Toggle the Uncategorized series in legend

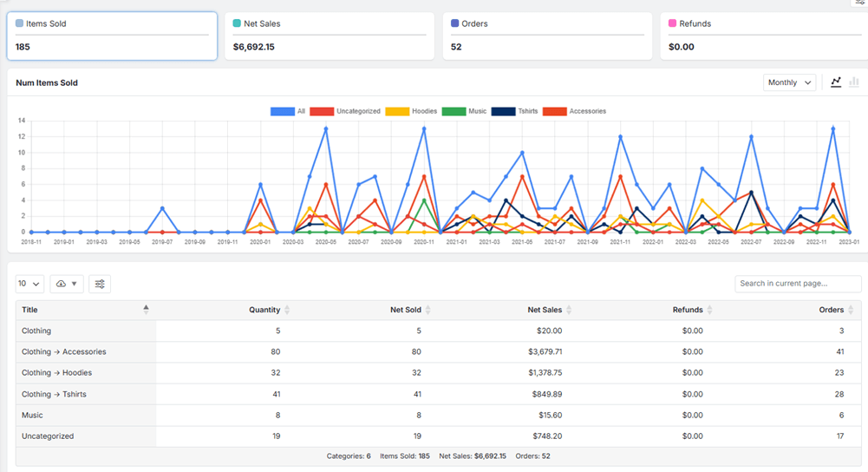point(347,111)
